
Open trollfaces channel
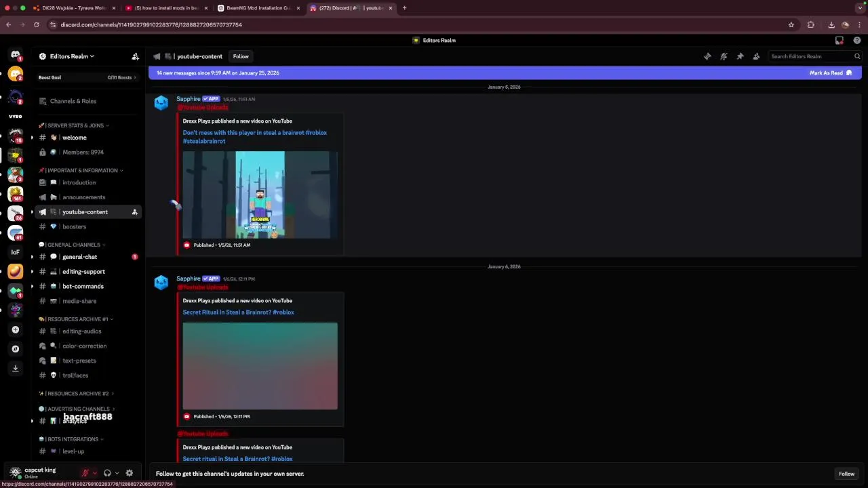pyautogui.click(x=88, y=375)
